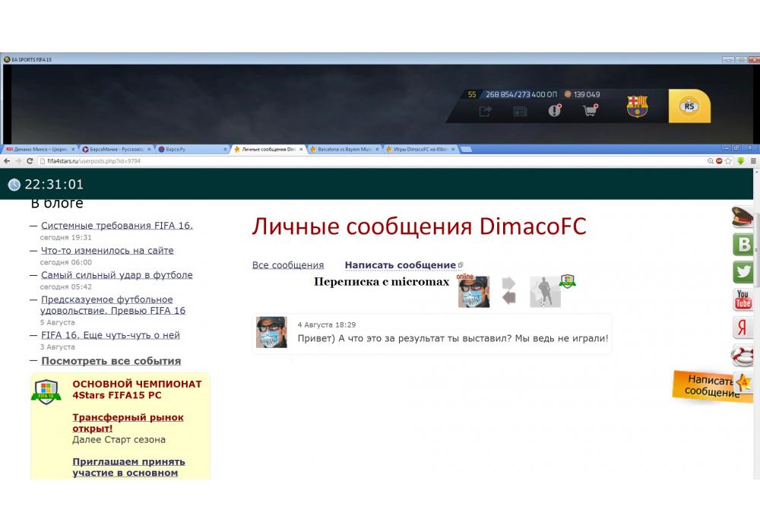Click the FC Barcelona club crest
Image resolution: width=760 pixels, height=532 pixels.
pyautogui.click(x=637, y=106)
